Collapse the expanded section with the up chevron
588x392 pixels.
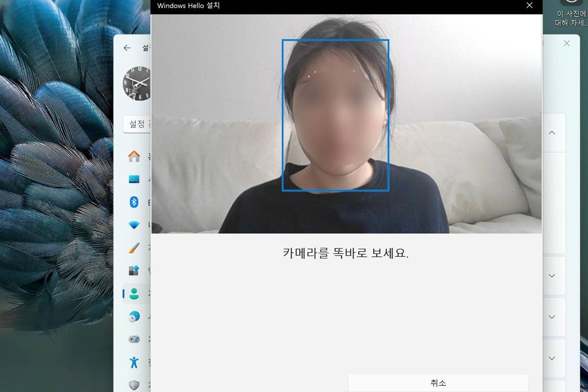552,133
